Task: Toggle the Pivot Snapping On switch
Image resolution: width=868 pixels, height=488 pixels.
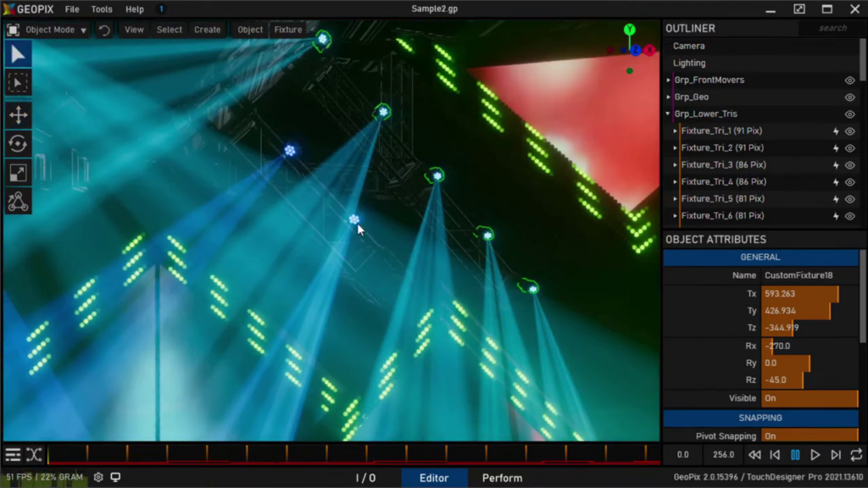Action: click(810, 436)
